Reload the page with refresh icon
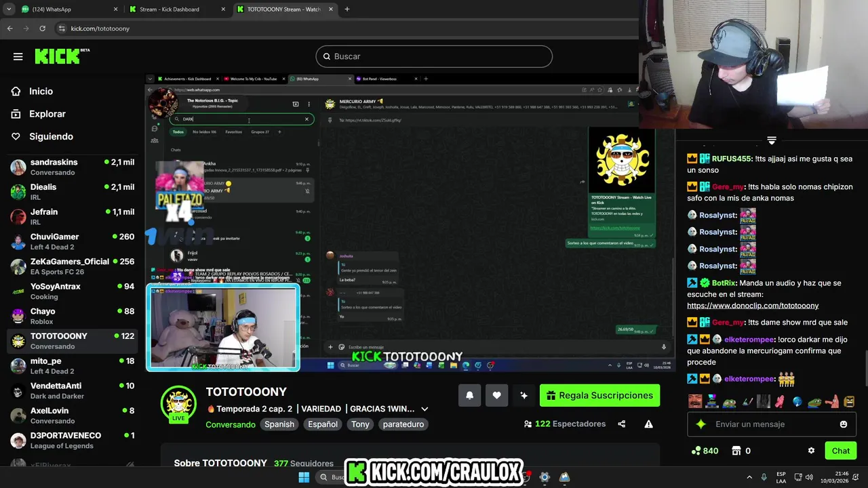 pyautogui.click(x=42, y=28)
